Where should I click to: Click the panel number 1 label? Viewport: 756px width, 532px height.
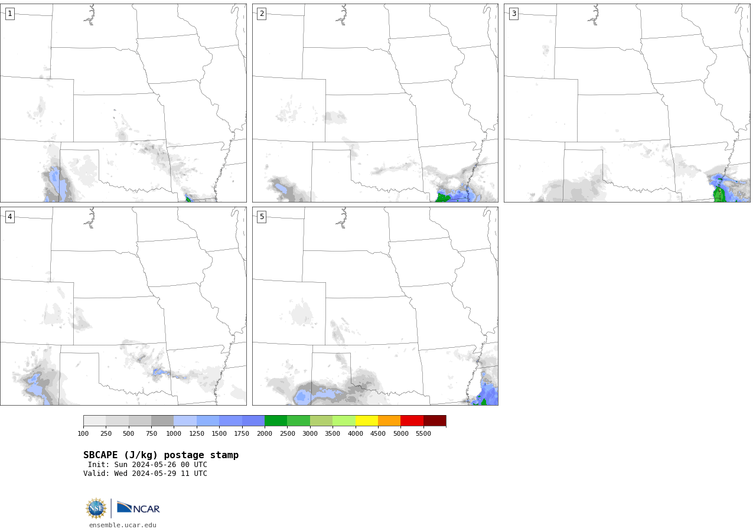(x=9, y=14)
